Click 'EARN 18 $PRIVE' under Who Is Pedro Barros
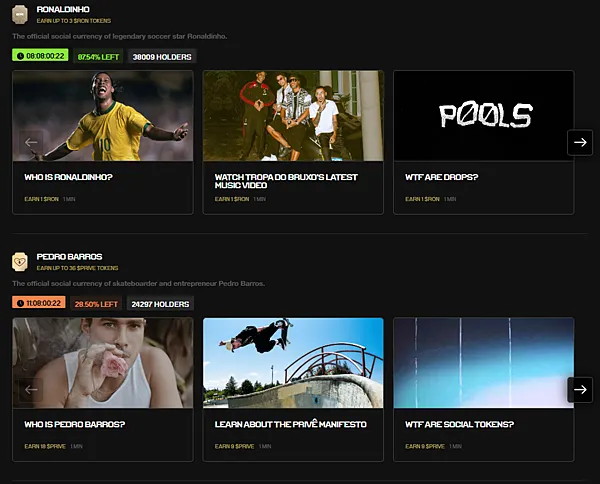600x484 pixels. point(45,446)
